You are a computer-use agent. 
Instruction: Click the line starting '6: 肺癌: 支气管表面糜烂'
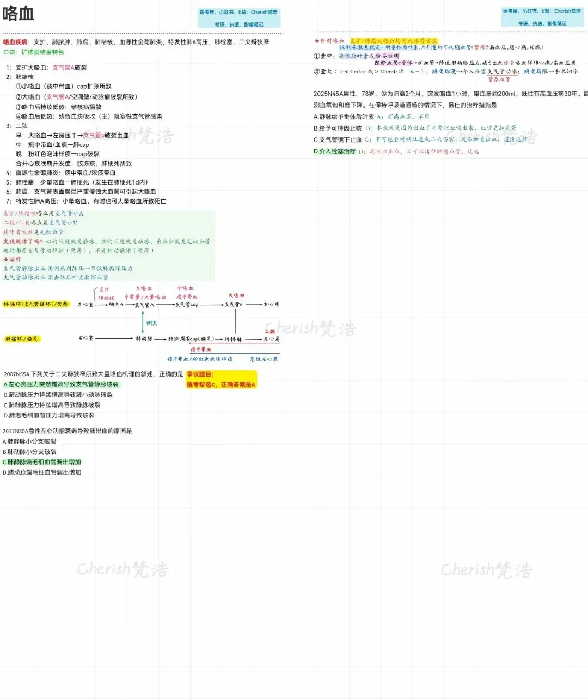coord(81,192)
